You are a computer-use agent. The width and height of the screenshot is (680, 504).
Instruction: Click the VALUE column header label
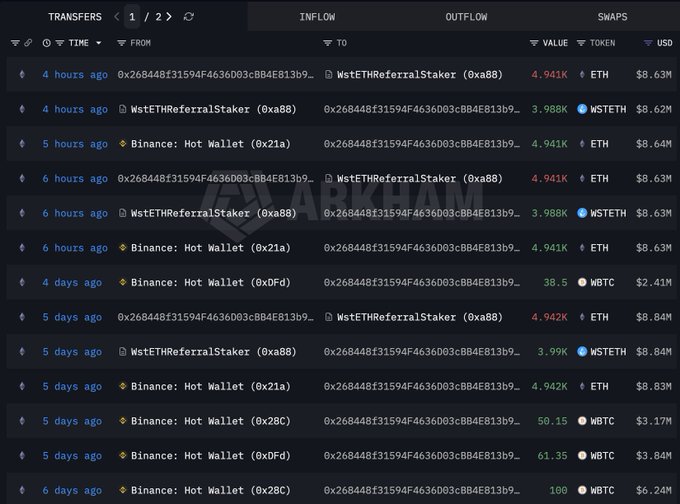[x=555, y=43]
